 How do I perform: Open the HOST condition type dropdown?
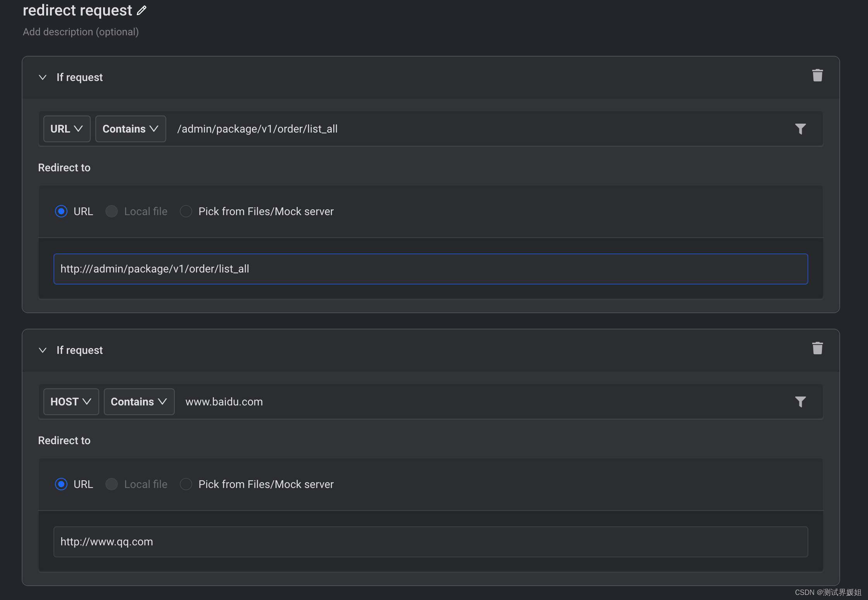pos(71,402)
